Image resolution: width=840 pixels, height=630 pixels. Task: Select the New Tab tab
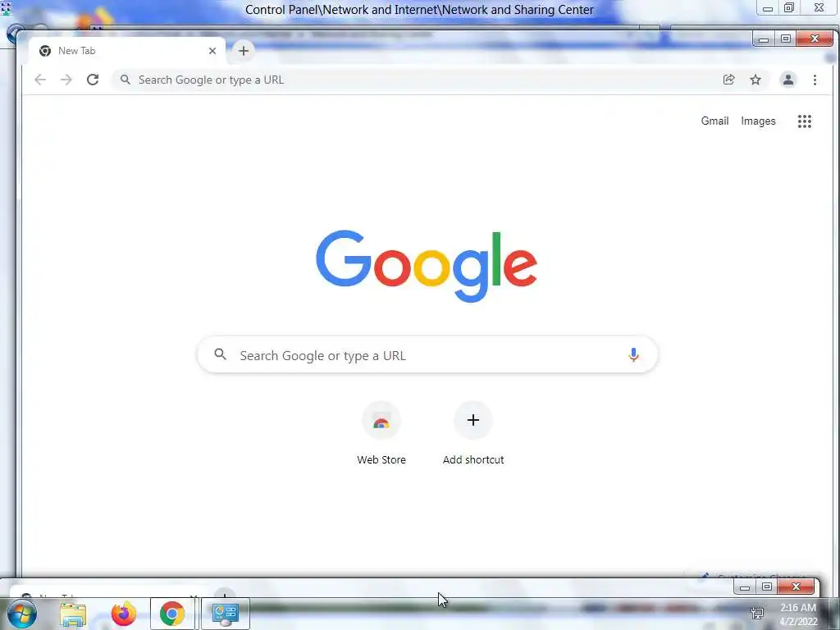pyautogui.click(x=127, y=51)
